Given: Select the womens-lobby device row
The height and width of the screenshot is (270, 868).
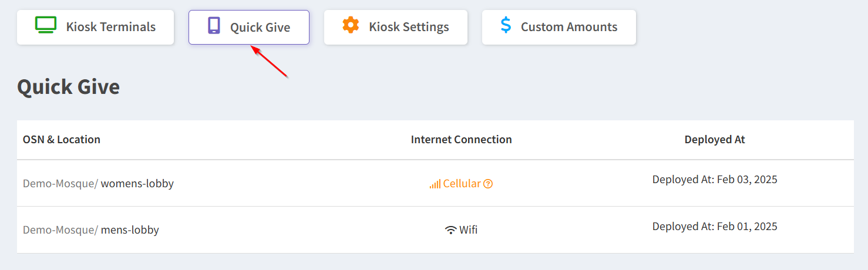Looking at the screenshot, I should click(435, 183).
